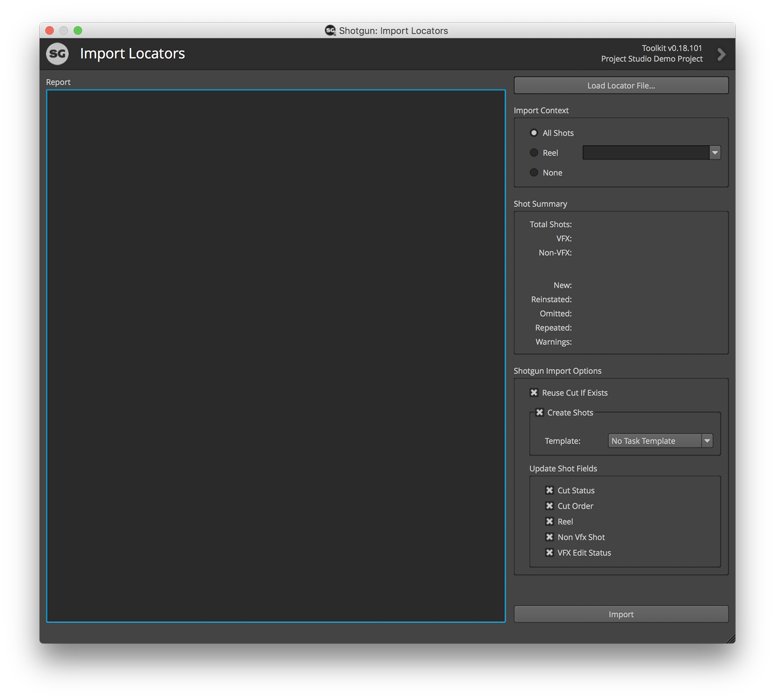Toggle the Reel update field checkbox
Screen dimensions: 775x700
coord(550,521)
